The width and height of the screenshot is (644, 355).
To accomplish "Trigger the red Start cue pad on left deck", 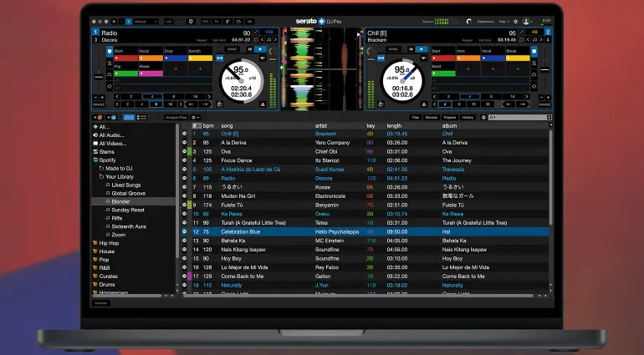I will point(125,58).
